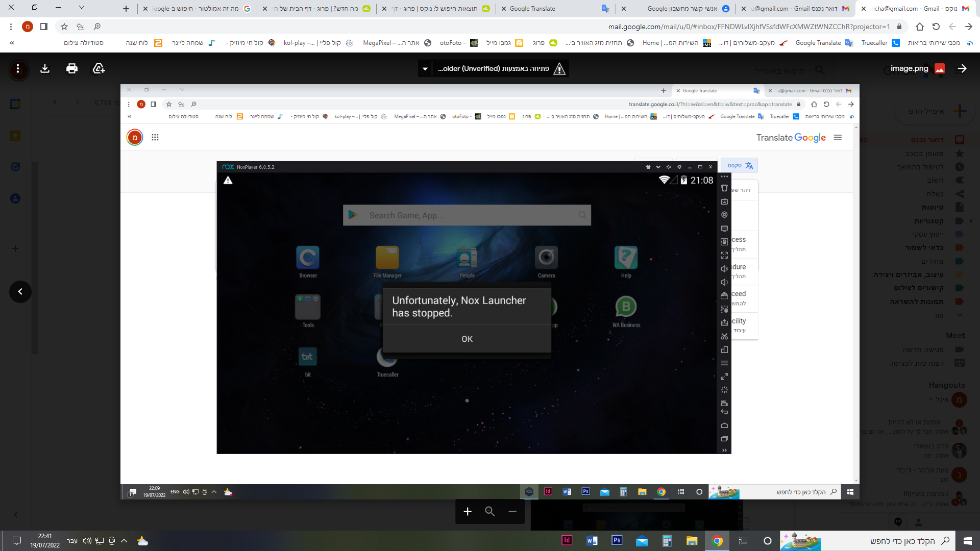Open the volume control in tray
980x551 pixels.
click(x=87, y=541)
